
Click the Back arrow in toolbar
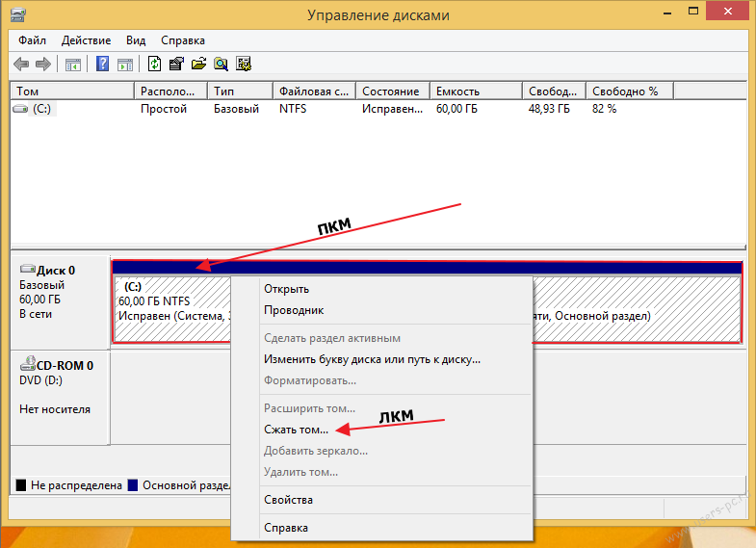pyautogui.click(x=21, y=65)
